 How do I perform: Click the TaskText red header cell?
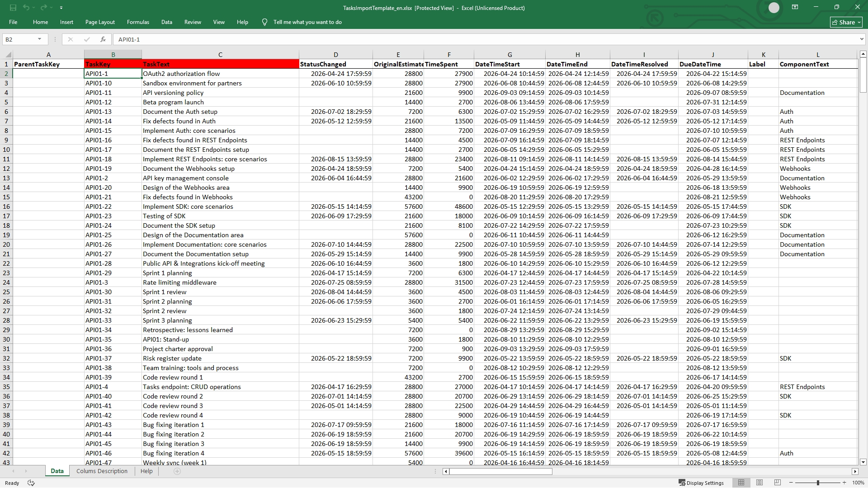(x=220, y=64)
